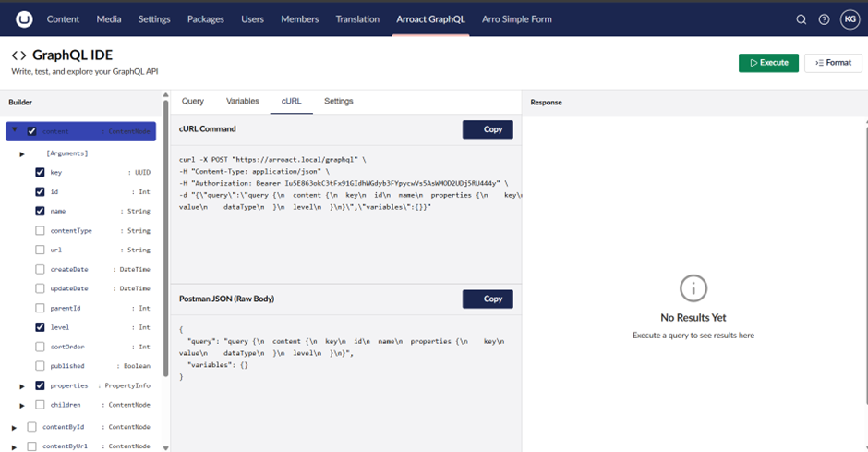The width and height of the screenshot is (868, 452).
Task: Switch to the Variables tab
Action: (x=242, y=101)
